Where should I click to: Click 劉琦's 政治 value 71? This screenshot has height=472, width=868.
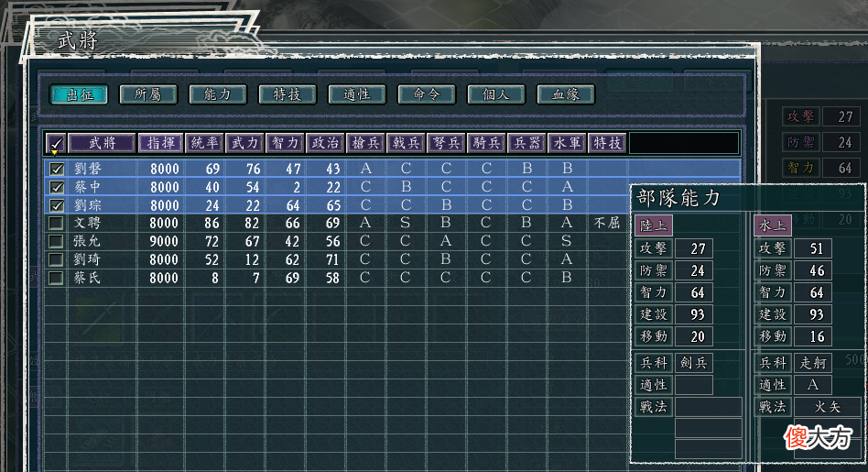point(332,259)
